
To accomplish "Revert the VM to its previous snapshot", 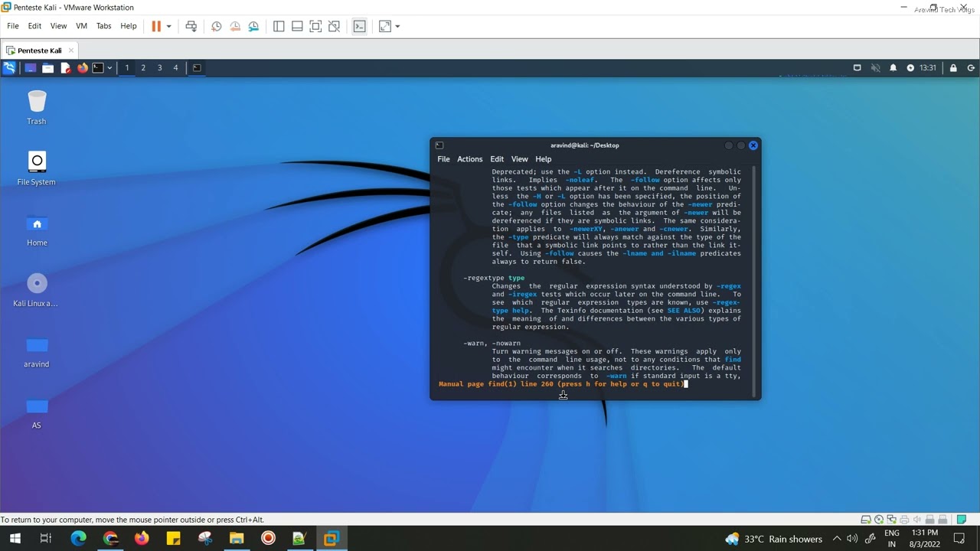I will 235,26.
